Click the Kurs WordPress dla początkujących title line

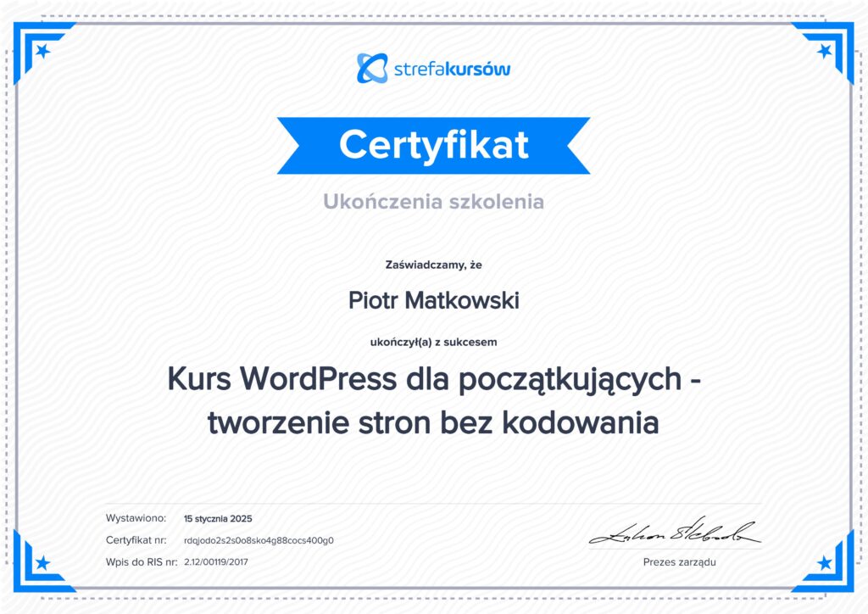tap(433, 381)
